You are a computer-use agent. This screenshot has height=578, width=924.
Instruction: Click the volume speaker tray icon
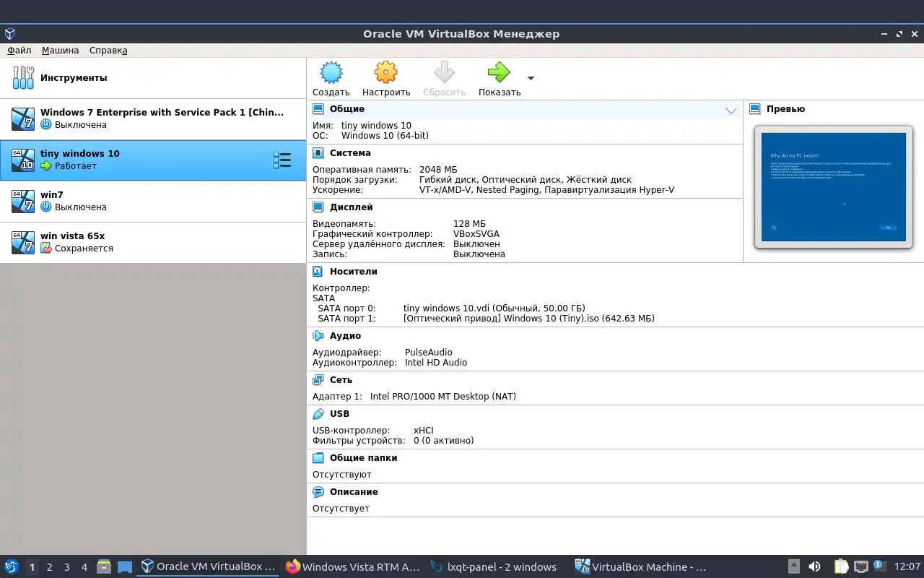814,566
